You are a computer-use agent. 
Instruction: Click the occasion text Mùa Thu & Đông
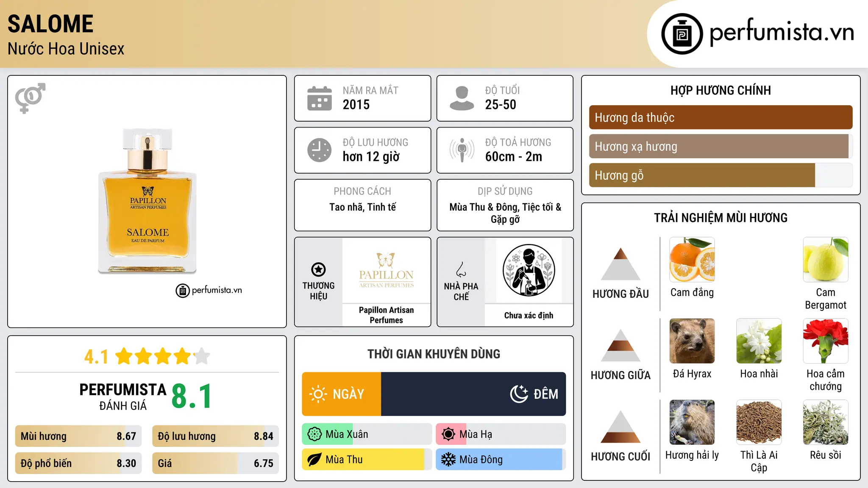(x=484, y=207)
